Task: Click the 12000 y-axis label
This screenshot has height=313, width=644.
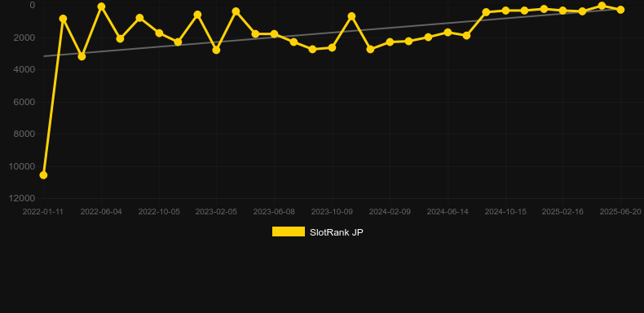Action: click(21, 198)
